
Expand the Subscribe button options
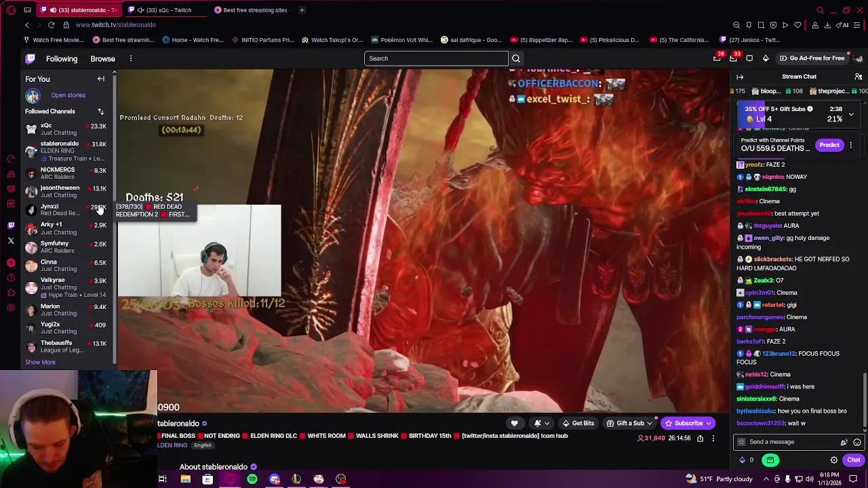click(x=709, y=423)
